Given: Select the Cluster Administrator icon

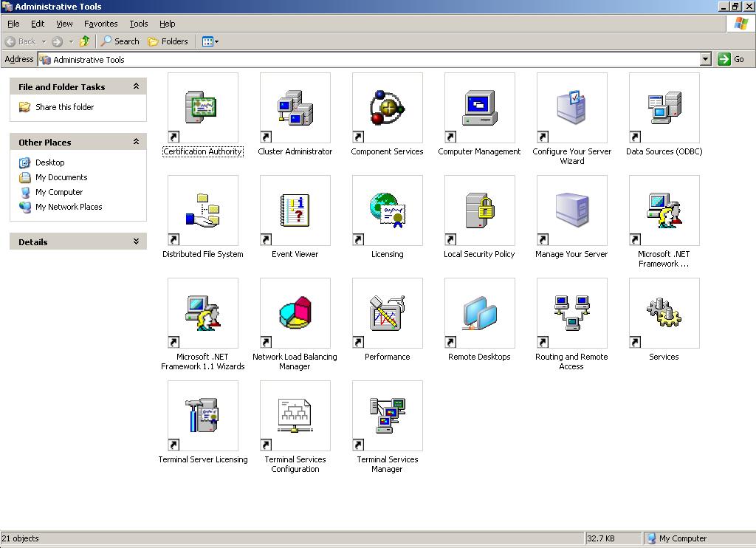Looking at the screenshot, I should pyautogui.click(x=295, y=108).
